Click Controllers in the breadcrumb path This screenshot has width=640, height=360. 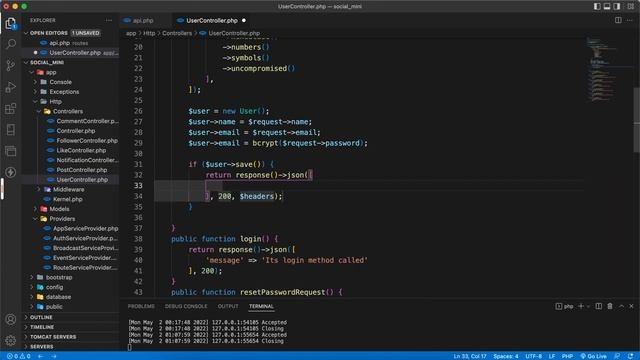point(177,33)
